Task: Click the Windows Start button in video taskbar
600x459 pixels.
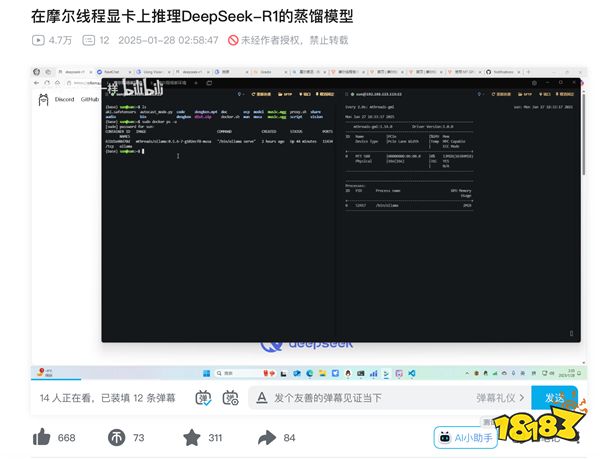Action: (x=207, y=373)
